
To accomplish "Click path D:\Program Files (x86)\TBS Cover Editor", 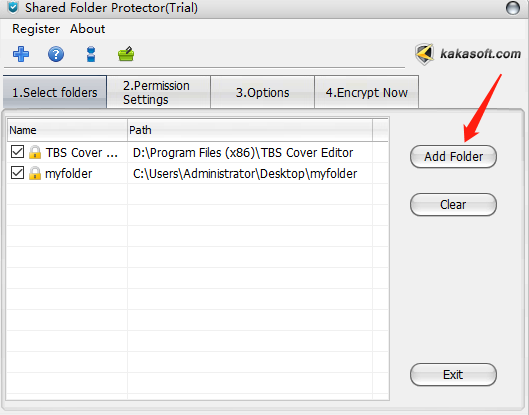I will click(243, 153).
